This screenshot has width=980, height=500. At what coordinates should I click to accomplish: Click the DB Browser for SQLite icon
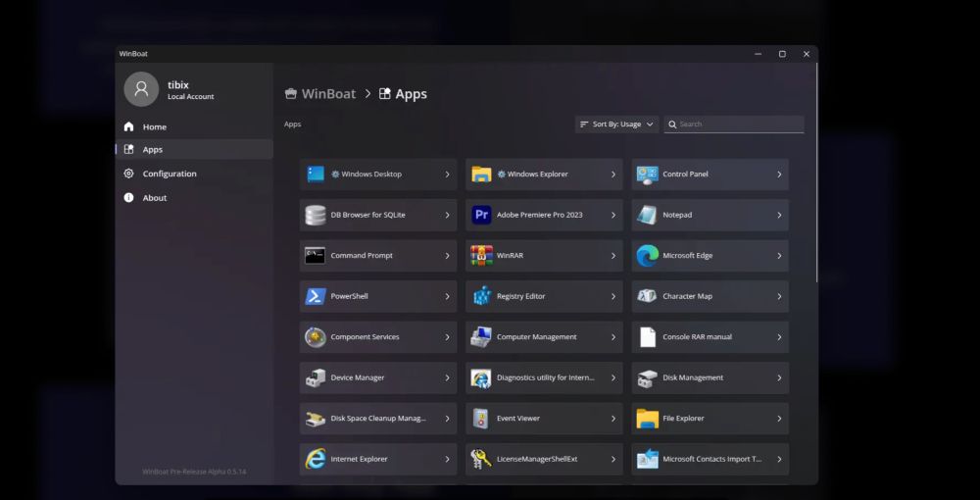pos(316,215)
